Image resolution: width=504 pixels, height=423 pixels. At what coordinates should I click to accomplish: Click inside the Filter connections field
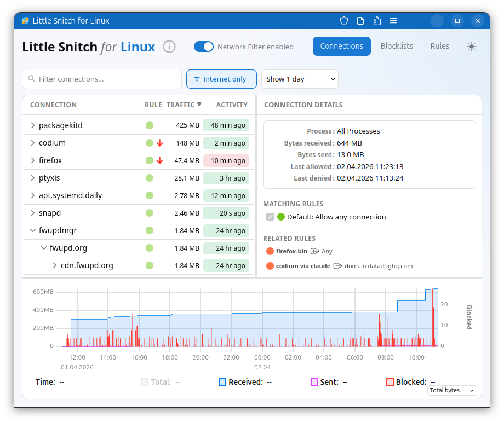pos(101,79)
